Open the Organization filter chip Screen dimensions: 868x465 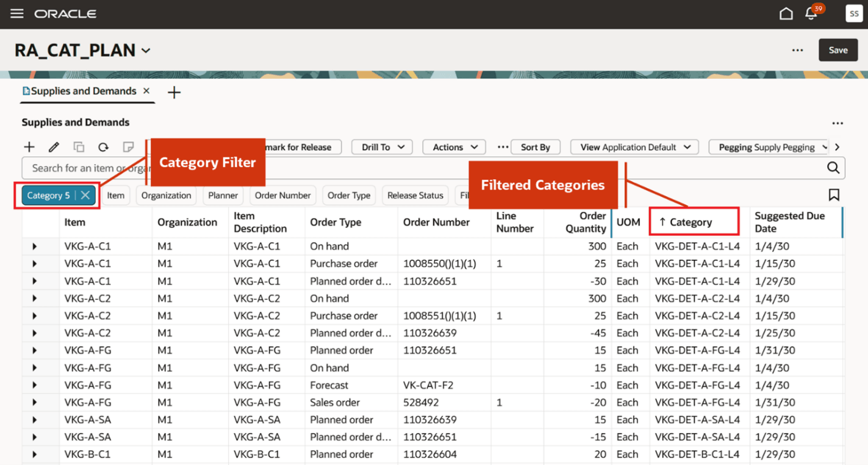(x=166, y=195)
